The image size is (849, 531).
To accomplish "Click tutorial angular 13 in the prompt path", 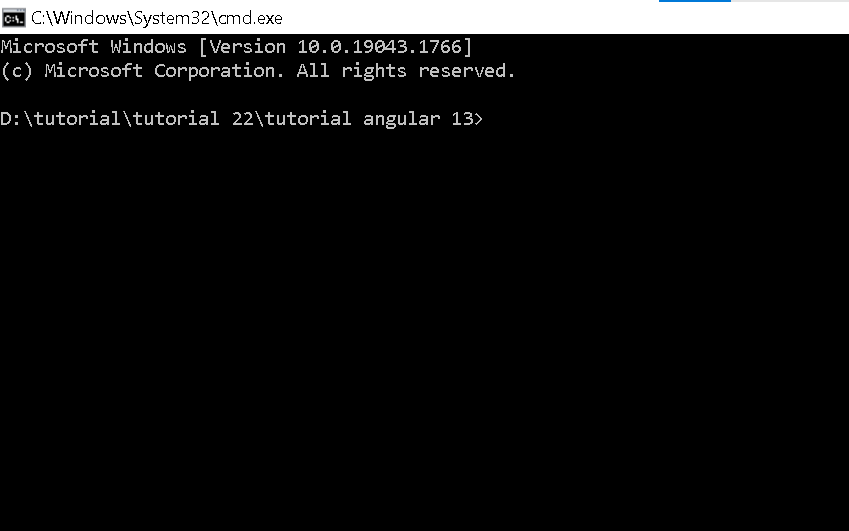I will (x=369, y=119).
